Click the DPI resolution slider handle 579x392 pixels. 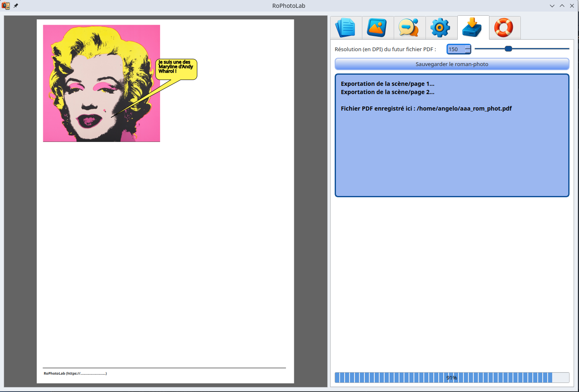pos(508,49)
